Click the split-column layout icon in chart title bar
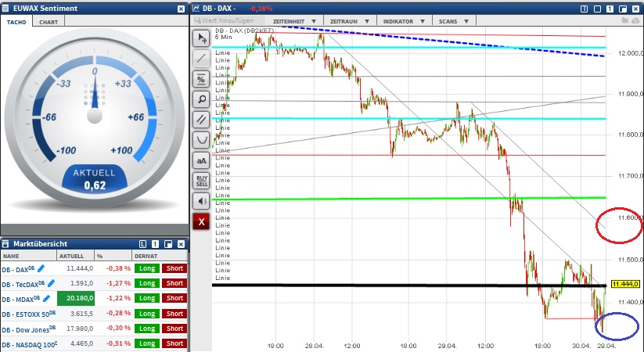 coord(585,9)
